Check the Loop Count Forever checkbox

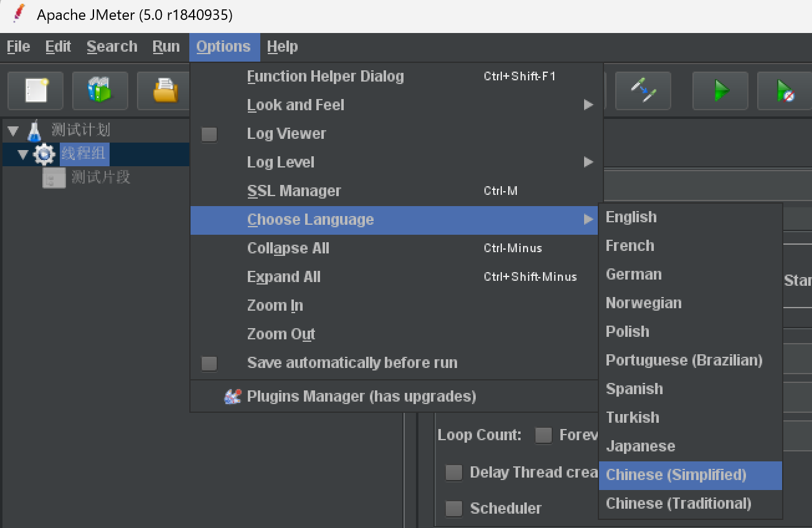(x=544, y=435)
